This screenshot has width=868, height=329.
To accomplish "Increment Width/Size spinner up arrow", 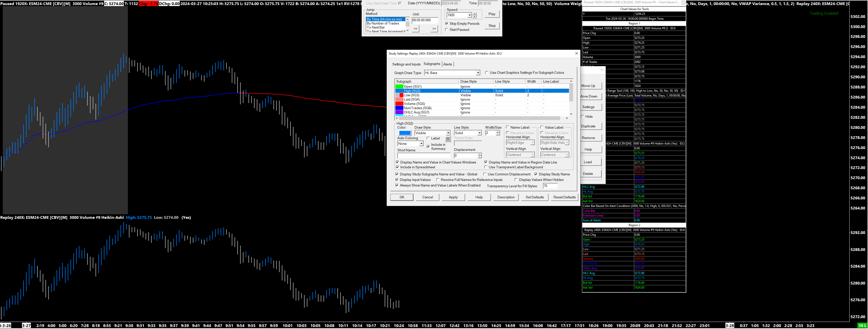I will point(498,132).
